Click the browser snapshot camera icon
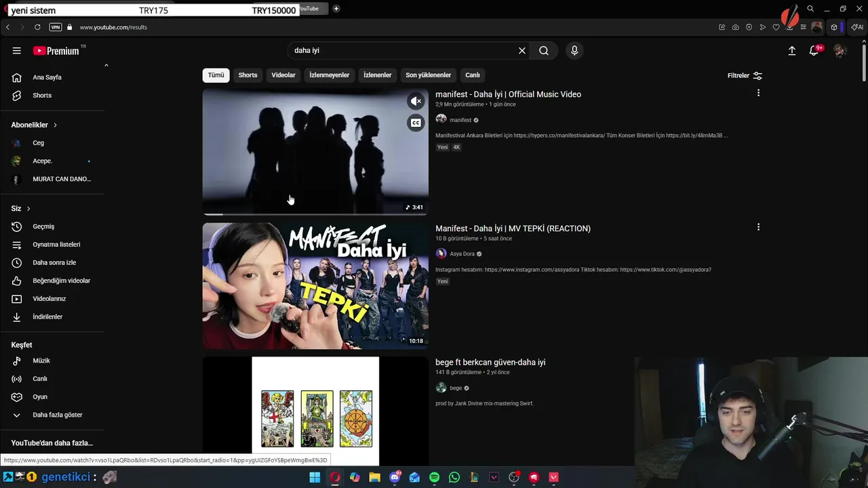The image size is (868, 488). pyautogui.click(x=736, y=27)
